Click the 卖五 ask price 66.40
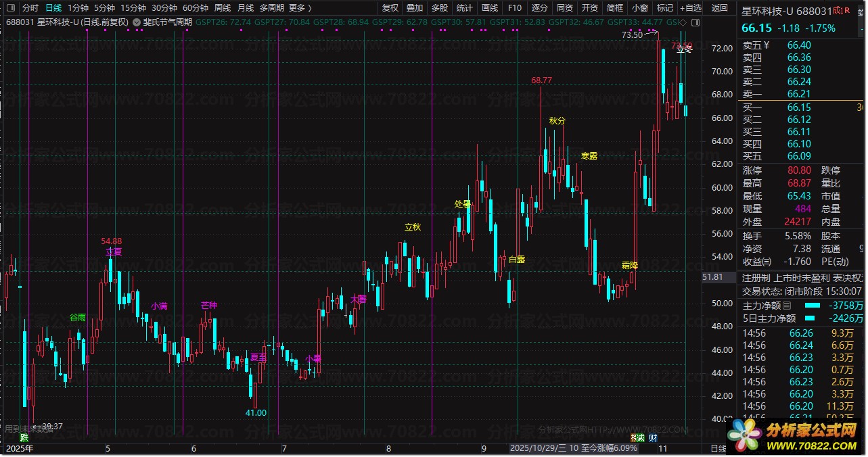 pos(799,45)
